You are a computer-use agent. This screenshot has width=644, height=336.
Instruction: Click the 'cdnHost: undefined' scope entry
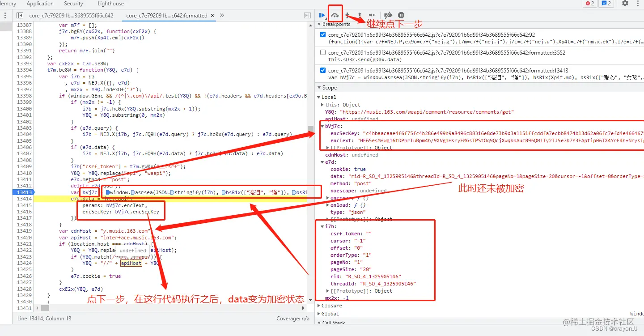[352, 155]
